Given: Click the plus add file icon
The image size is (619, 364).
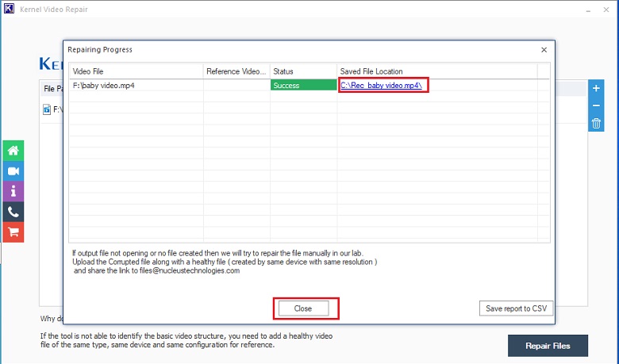Looking at the screenshot, I should [596, 88].
